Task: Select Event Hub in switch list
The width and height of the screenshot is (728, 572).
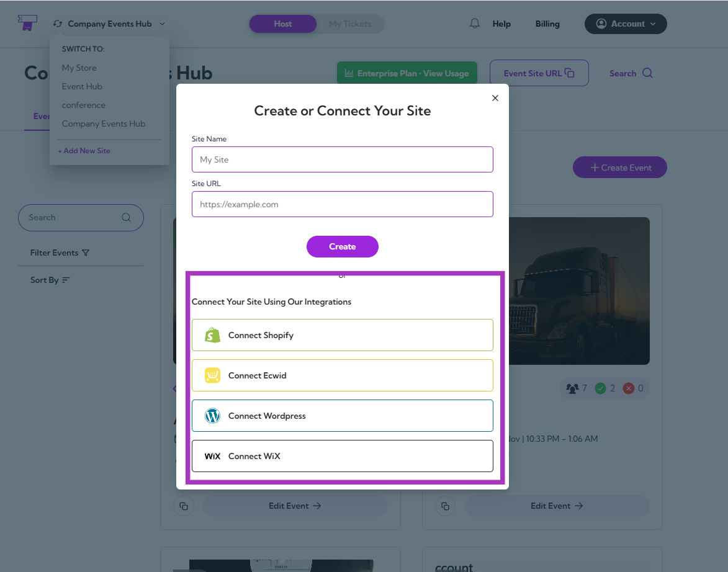Action: pyautogui.click(x=82, y=86)
